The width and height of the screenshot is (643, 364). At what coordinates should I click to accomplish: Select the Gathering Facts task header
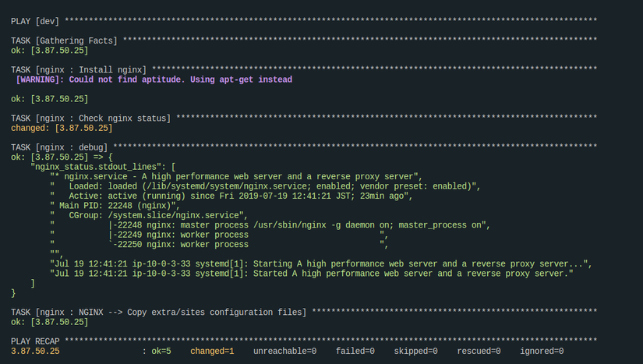pos(65,40)
